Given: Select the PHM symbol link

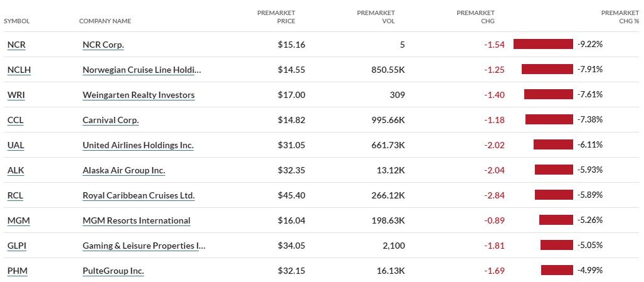Looking at the screenshot, I should pos(17,271).
